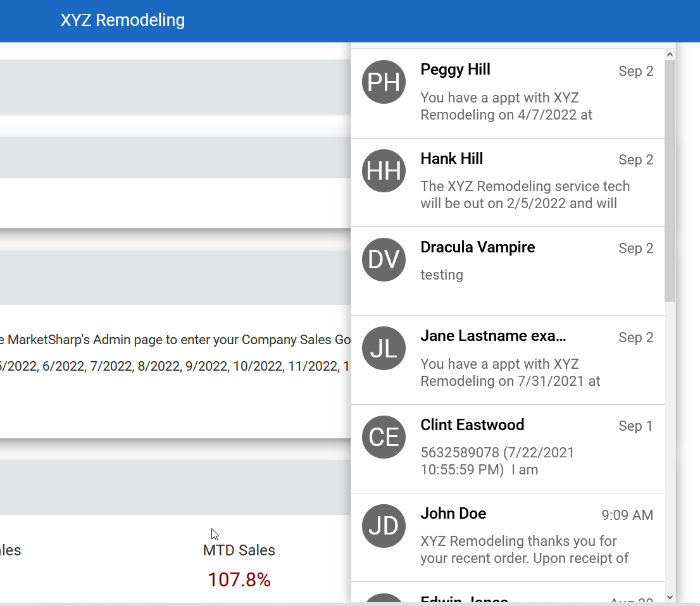Click the message list scrollbar thumb
Screen dimensions: 700x606
[x=670, y=181]
